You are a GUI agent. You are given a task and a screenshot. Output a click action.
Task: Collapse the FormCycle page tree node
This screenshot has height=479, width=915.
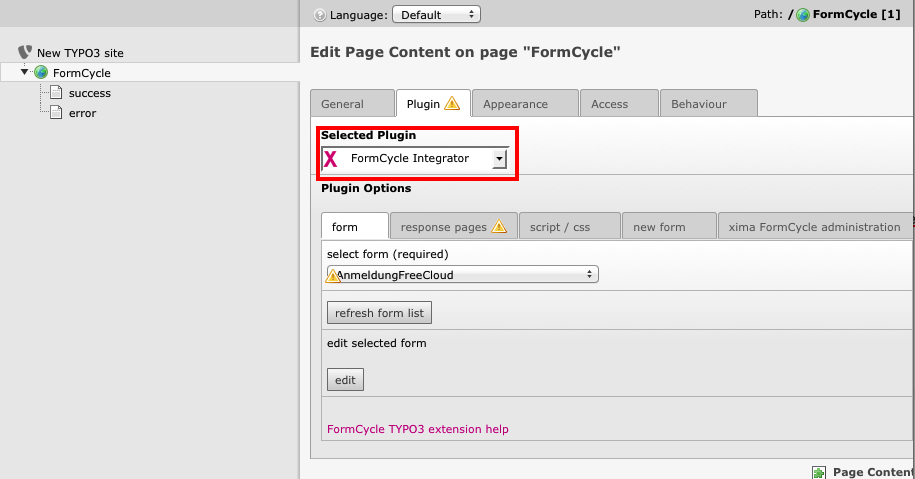(25, 72)
